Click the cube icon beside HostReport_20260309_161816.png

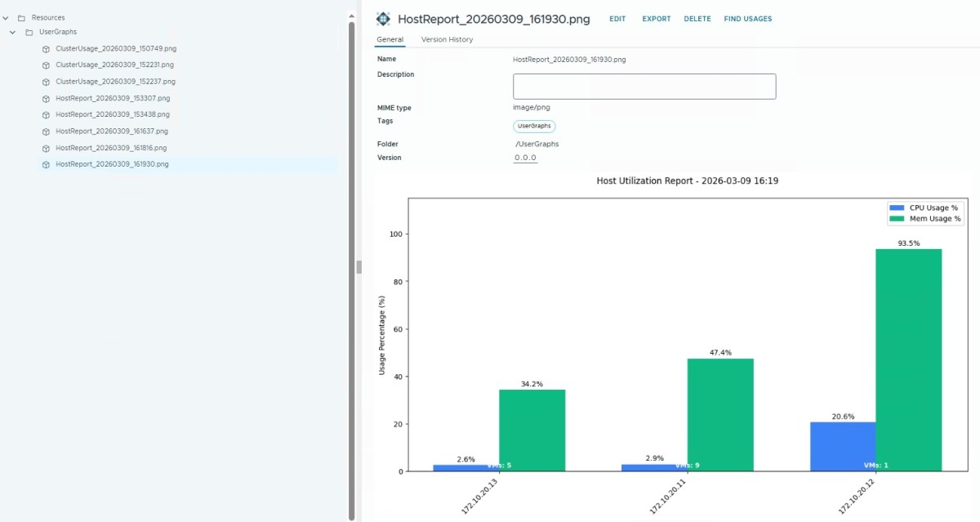pyautogui.click(x=45, y=148)
